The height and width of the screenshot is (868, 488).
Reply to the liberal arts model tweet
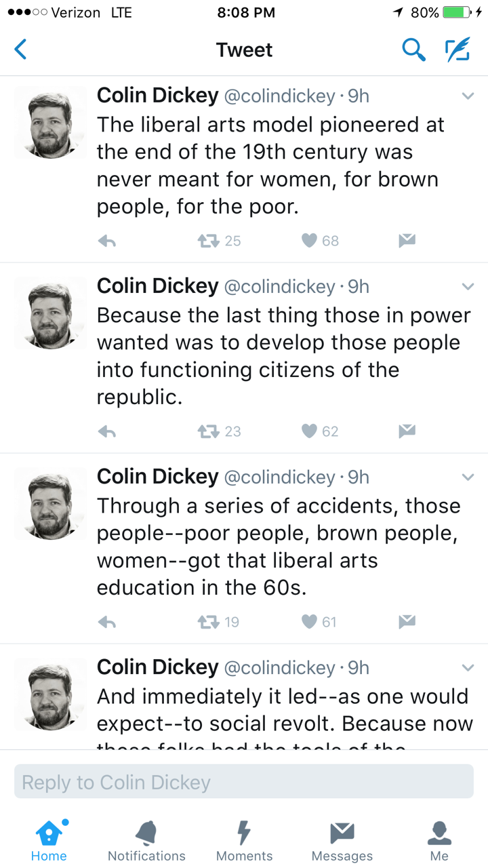107,241
